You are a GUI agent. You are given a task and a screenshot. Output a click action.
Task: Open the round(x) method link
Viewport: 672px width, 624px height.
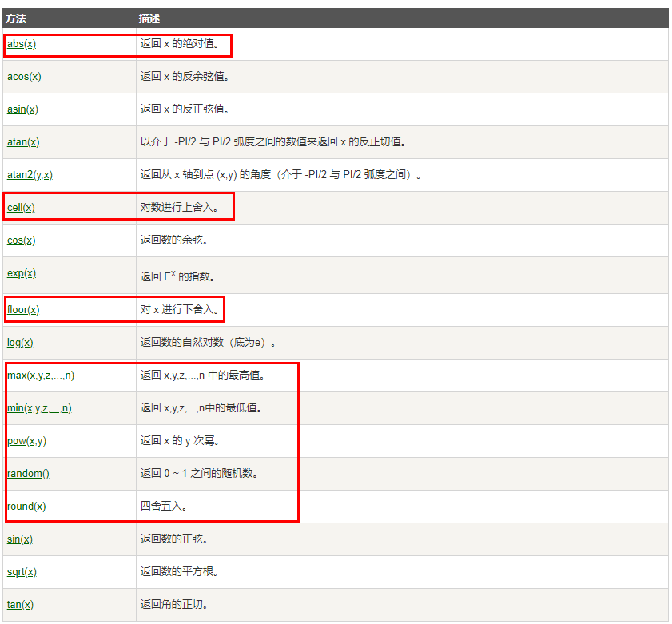tap(26, 507)
